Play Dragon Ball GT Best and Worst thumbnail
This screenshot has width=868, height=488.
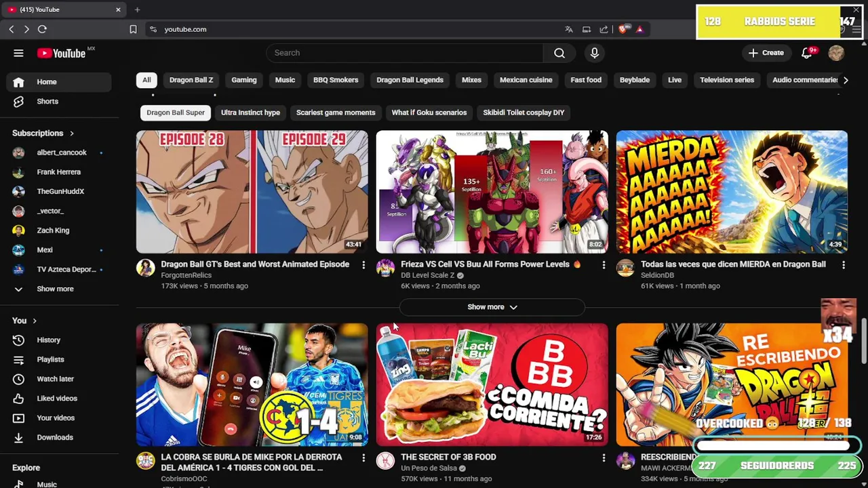(x=252, y=192)
